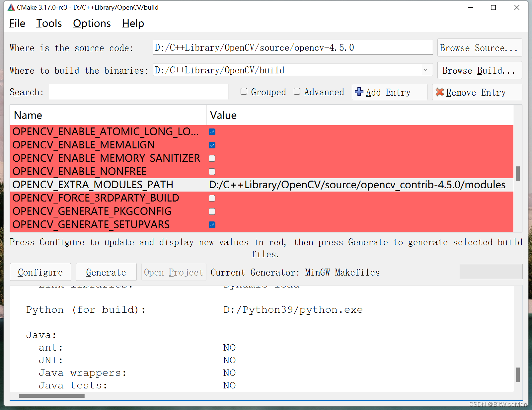Click the Search input field
The image size is (532, 410).
[x=139, y=92]
